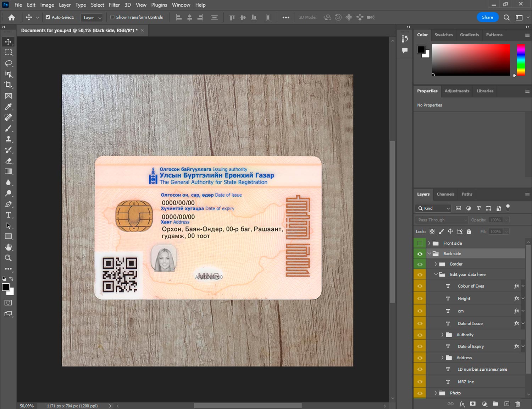Open the Auto-Select Layer dropdown

92,17
